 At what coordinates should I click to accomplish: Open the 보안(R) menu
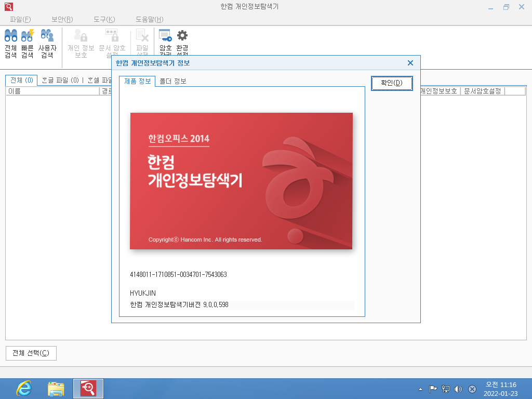tap(62, 19)
